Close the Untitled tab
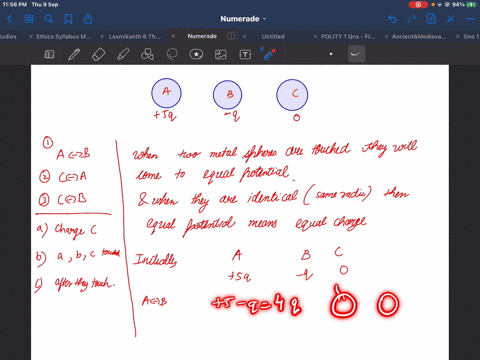Viewport: 480px width, 360px height. click(244, 36)
